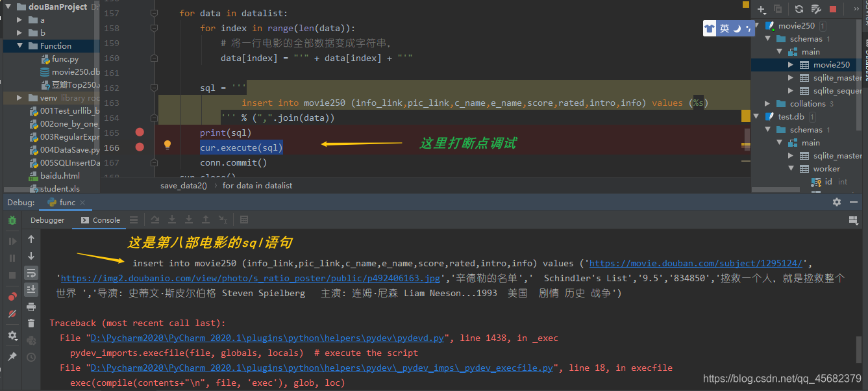Collapse the worker table node
Image resolution: width=868 pixels, height=391 pixels.
tap(790, 169)
